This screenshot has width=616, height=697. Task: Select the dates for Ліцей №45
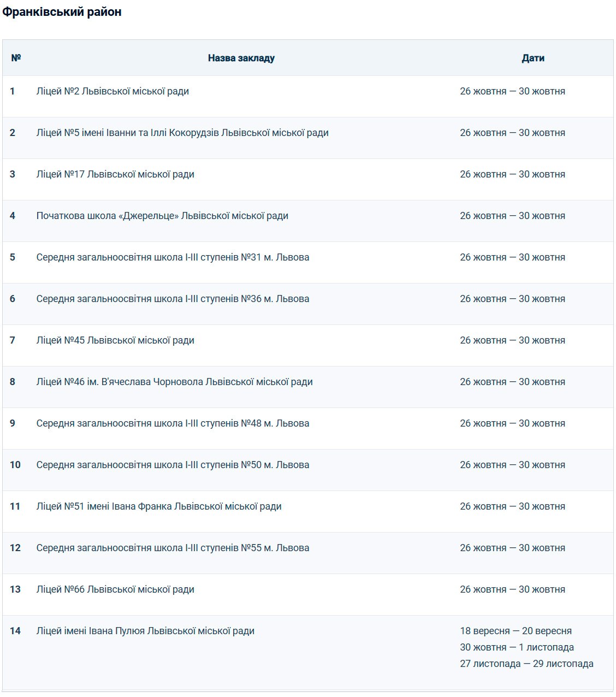pyautogui.click(x=512, y=340)
